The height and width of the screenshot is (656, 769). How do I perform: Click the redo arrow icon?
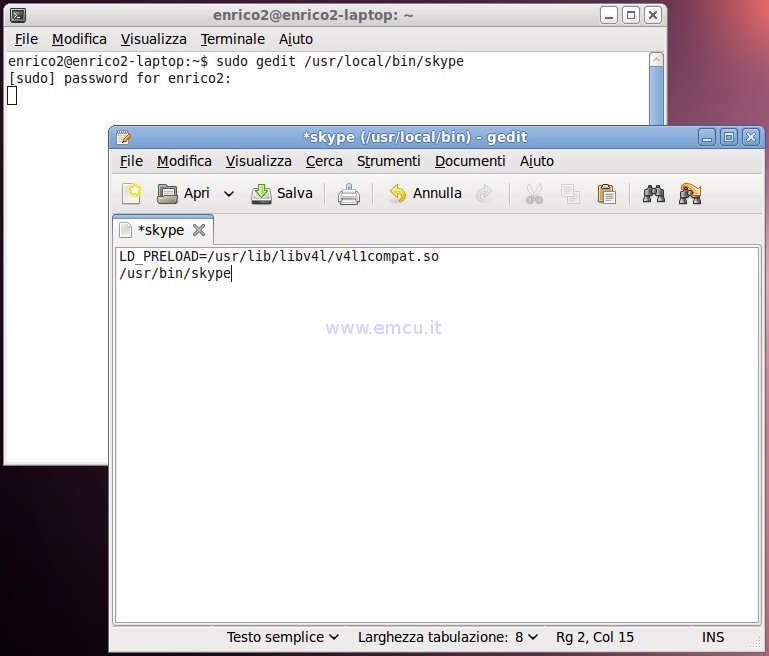click(484, 194)
